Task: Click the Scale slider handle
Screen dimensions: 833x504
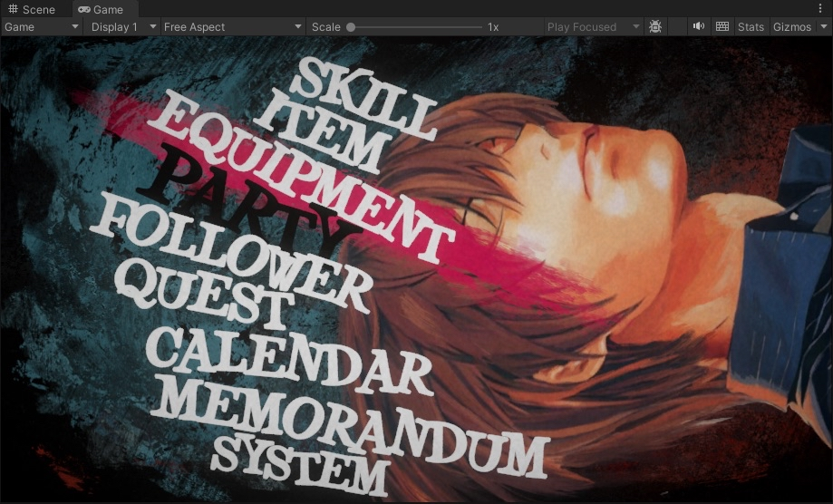Action: click(351, 27)
